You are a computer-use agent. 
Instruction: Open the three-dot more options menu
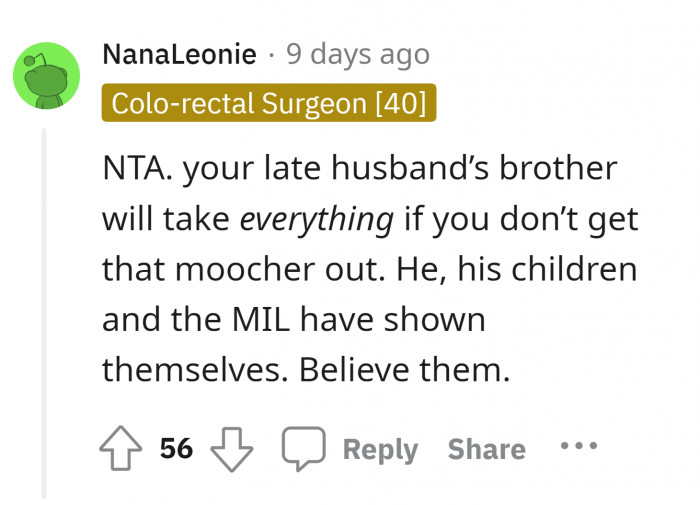click(x=579, y=446)
